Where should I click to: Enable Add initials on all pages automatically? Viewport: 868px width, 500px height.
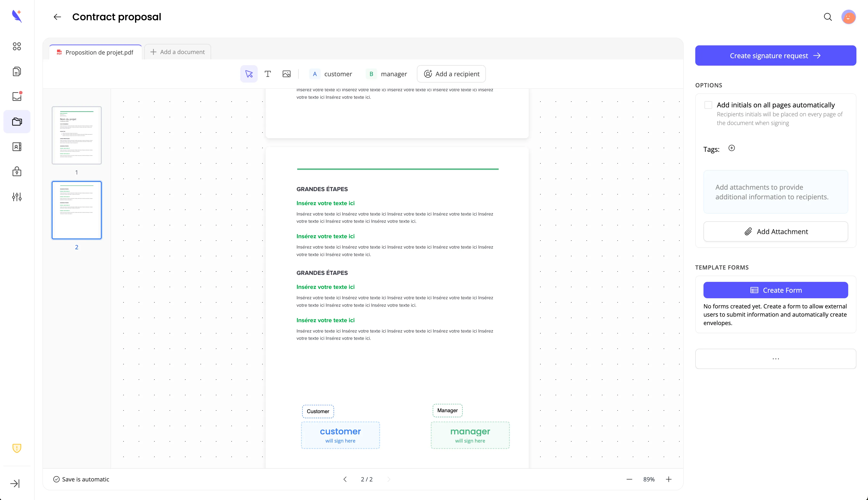(708, 105)
